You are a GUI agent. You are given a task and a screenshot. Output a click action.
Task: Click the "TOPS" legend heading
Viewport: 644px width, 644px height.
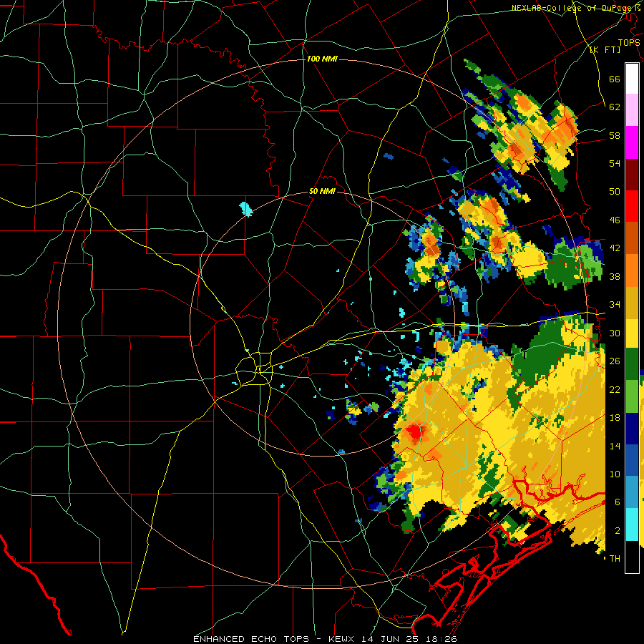629,42
